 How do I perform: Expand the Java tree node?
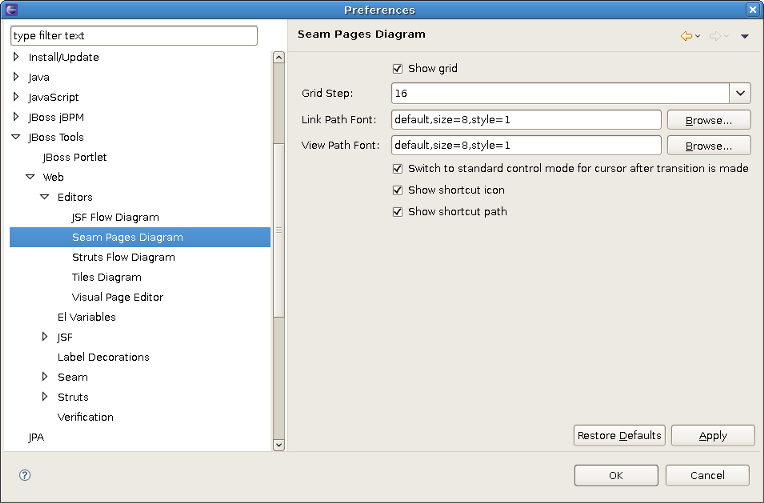point(16,77)
